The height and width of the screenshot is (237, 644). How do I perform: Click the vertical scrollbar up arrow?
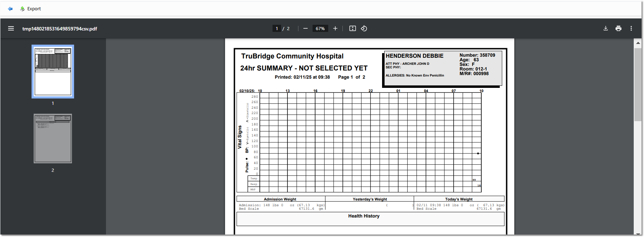tap(638, 43)
